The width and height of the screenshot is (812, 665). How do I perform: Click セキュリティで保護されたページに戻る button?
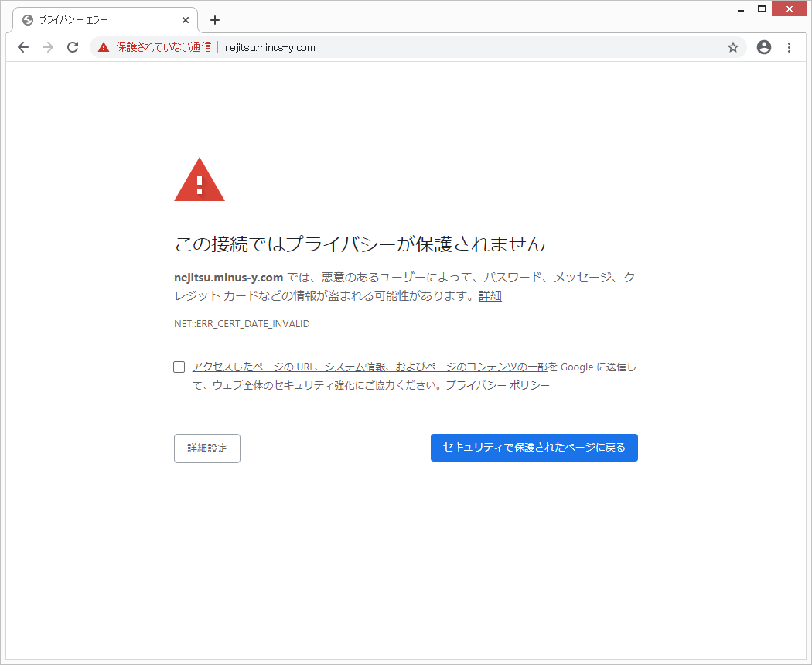tap(534, 448)
